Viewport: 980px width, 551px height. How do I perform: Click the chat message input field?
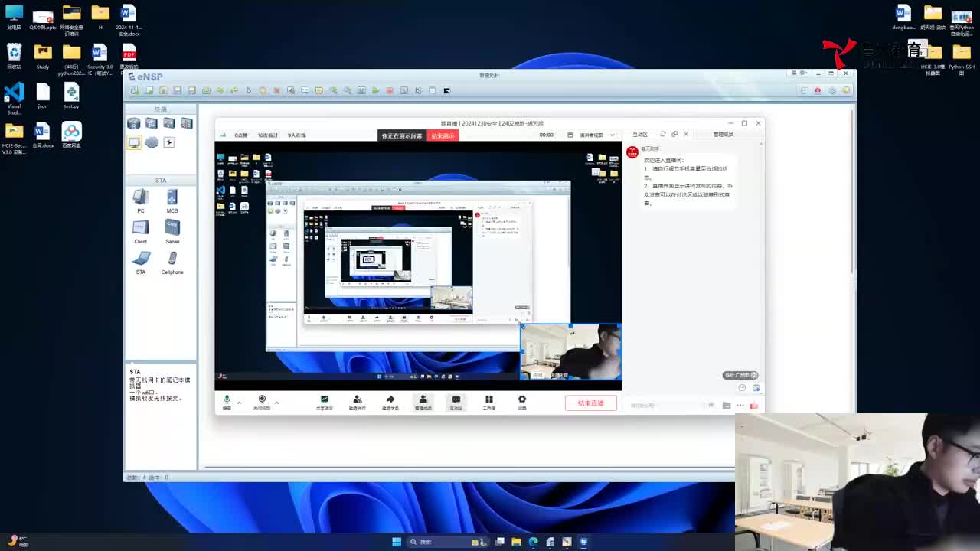(x=665, y=405)
